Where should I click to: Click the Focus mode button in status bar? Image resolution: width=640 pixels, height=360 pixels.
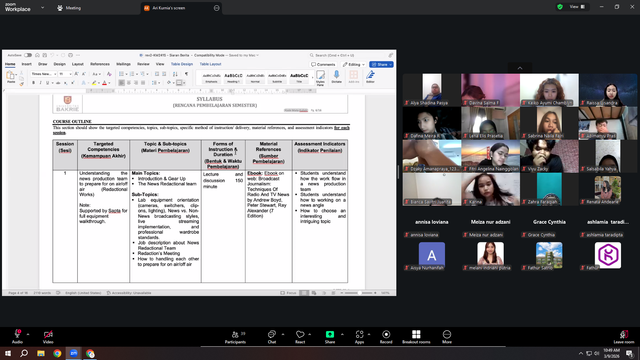[x=288, y=293]
